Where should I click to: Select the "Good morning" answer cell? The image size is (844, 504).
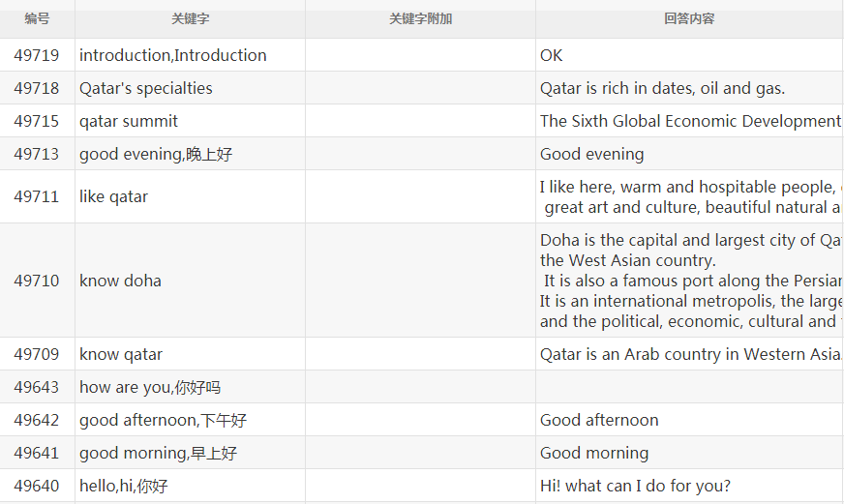pos(594,453)
